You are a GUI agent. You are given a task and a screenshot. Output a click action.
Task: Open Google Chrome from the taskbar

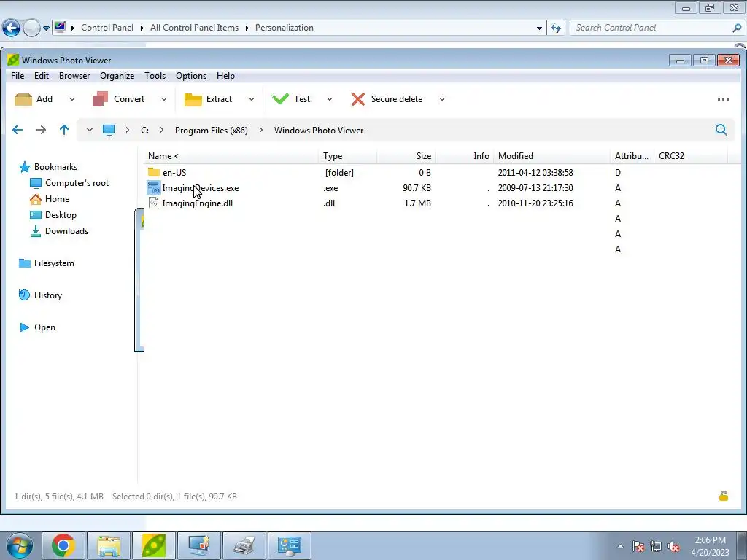[x=63, y=545]
